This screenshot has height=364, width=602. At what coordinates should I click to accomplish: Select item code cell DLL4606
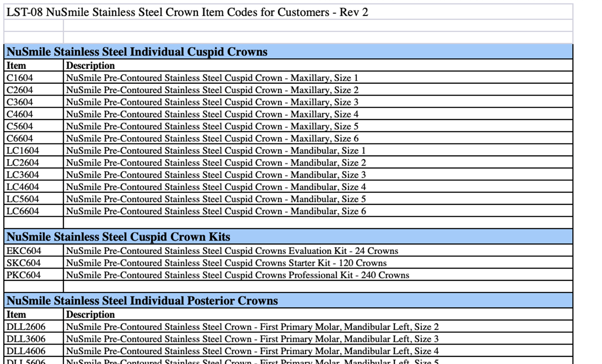pyautogui.click(x=33, y=351)
